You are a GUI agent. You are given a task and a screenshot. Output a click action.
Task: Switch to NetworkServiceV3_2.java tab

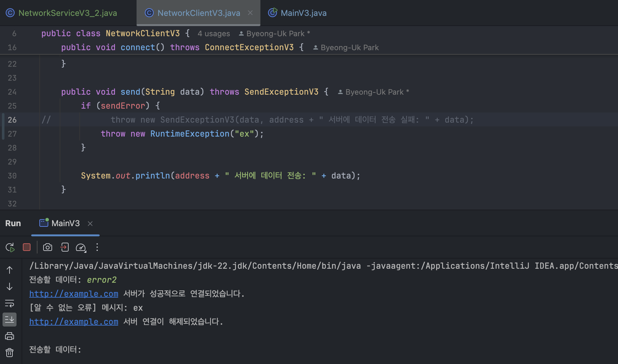(x=67, y=13)
